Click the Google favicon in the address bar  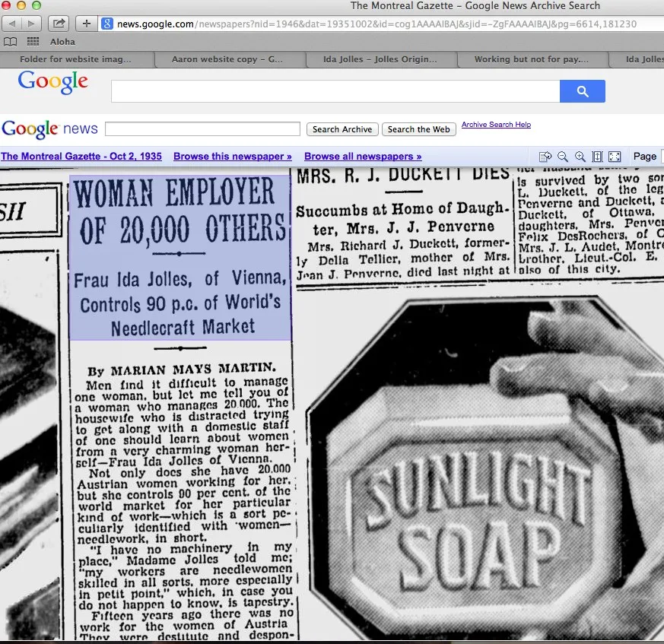(107, 24)
